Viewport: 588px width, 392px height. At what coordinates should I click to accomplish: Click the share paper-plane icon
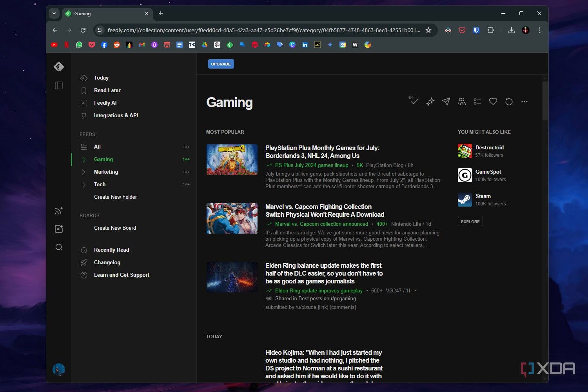pos(446,102)
